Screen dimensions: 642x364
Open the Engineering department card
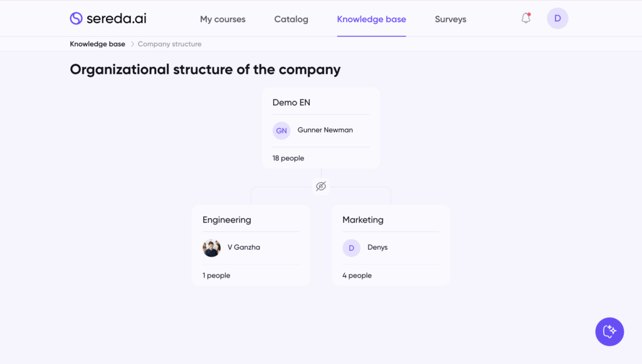[x=227, y=220]
